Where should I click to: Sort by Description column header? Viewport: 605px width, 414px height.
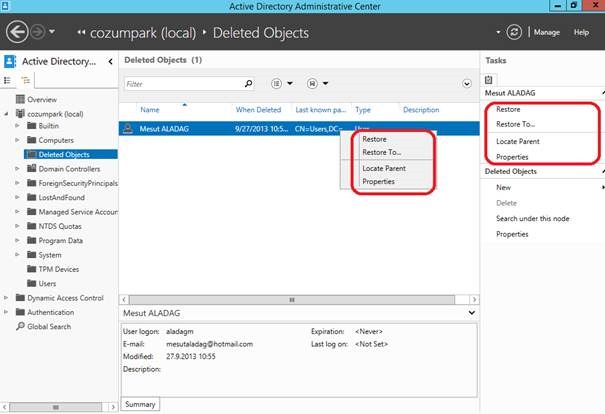click(x=421, y=110)
